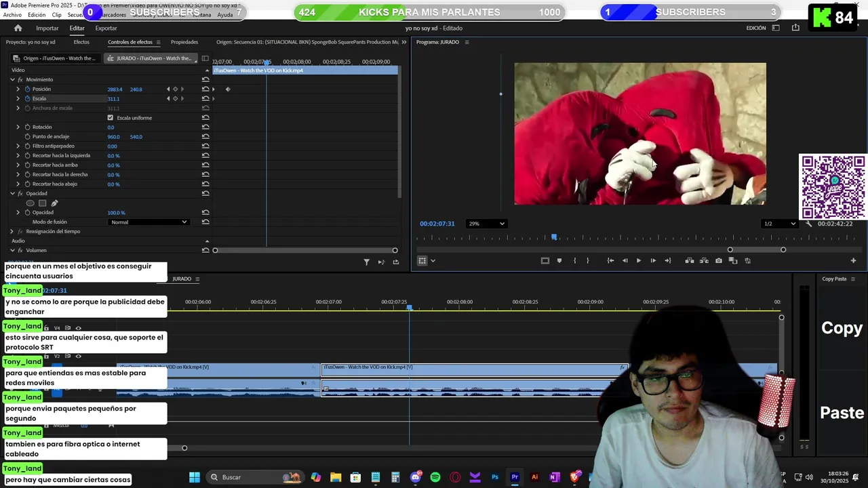The image size is (868, 488).
Task: Add a keyframe for Posición
Action: (175, 89)
